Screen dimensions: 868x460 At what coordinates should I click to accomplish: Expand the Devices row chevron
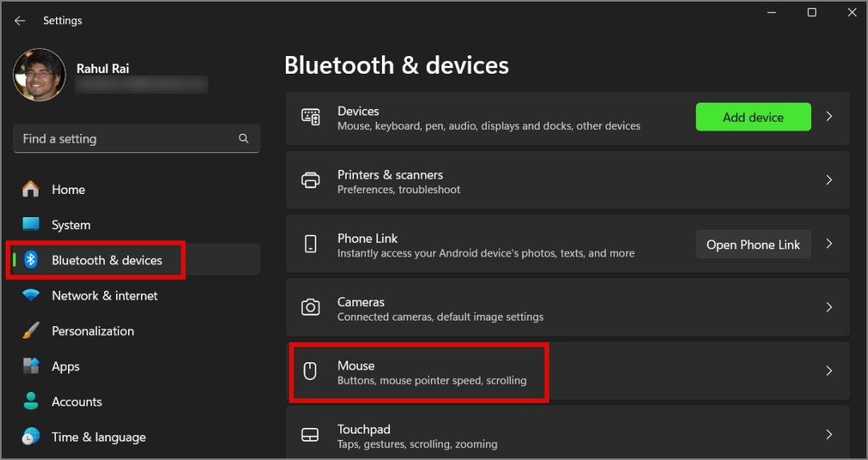click(830, 116)
